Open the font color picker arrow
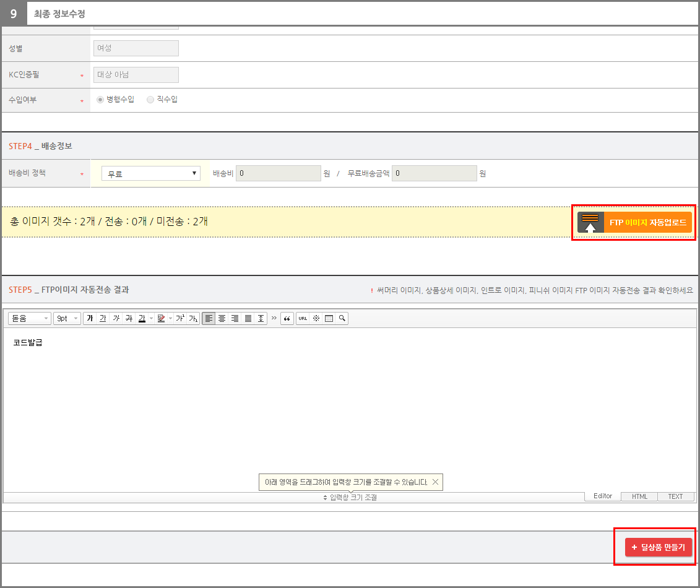 coord(151,318)
